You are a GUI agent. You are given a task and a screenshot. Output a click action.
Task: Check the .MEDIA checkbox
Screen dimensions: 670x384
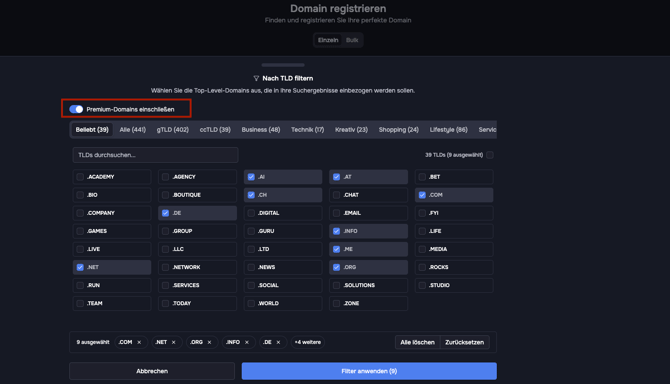coord(422,249)
